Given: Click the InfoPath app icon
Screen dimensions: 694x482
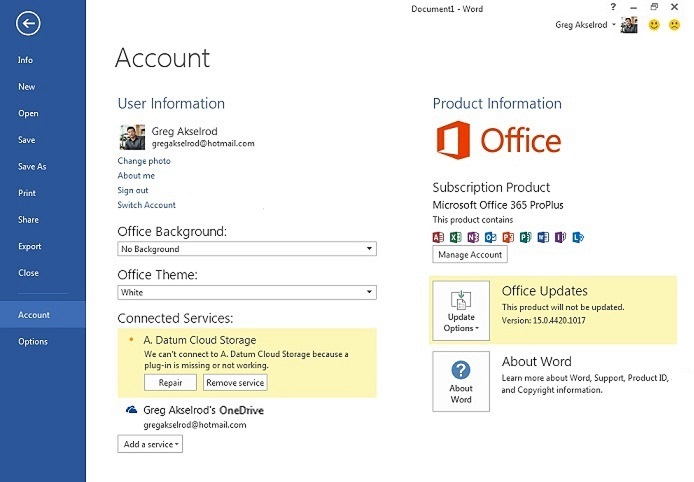Looking at the screenshot, I should 560,237.
